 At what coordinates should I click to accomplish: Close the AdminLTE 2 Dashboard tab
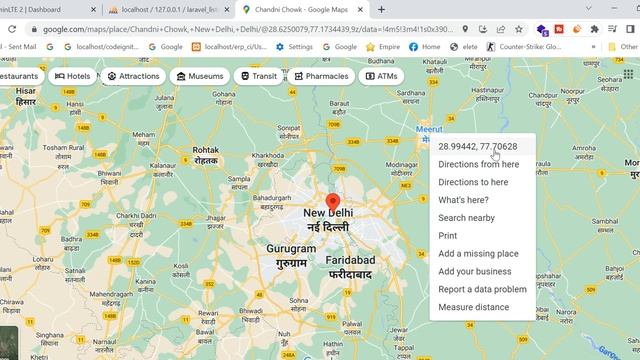pos(93,9)
